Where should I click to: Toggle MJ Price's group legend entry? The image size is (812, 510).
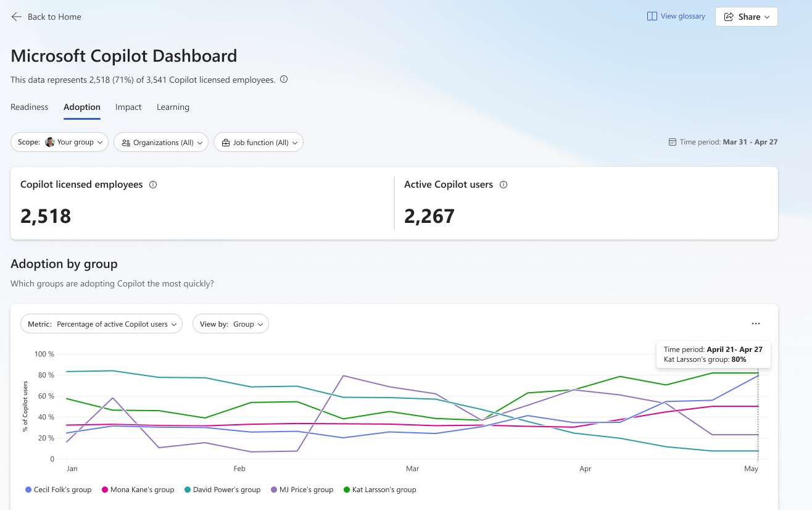[x=302, y=490]
